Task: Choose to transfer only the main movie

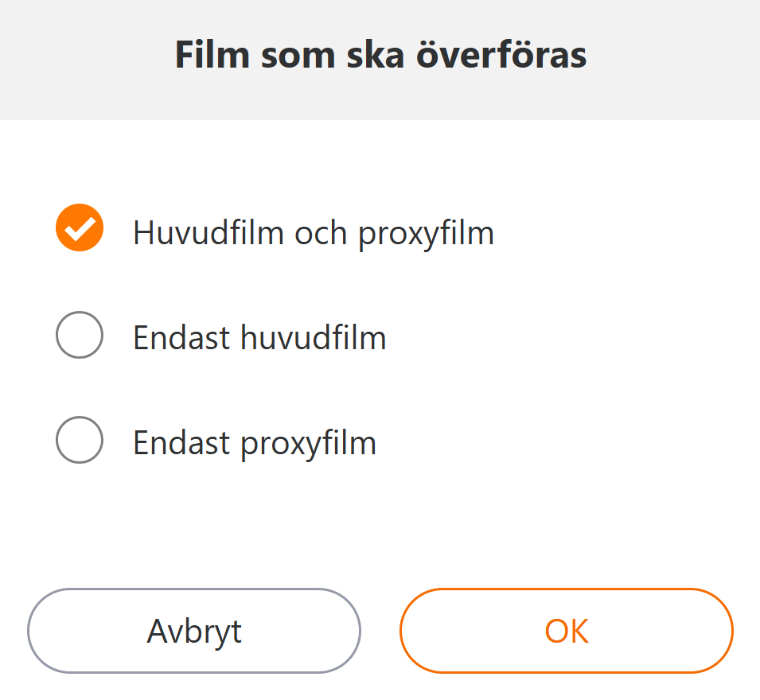Action: click(x=80, y=335)
